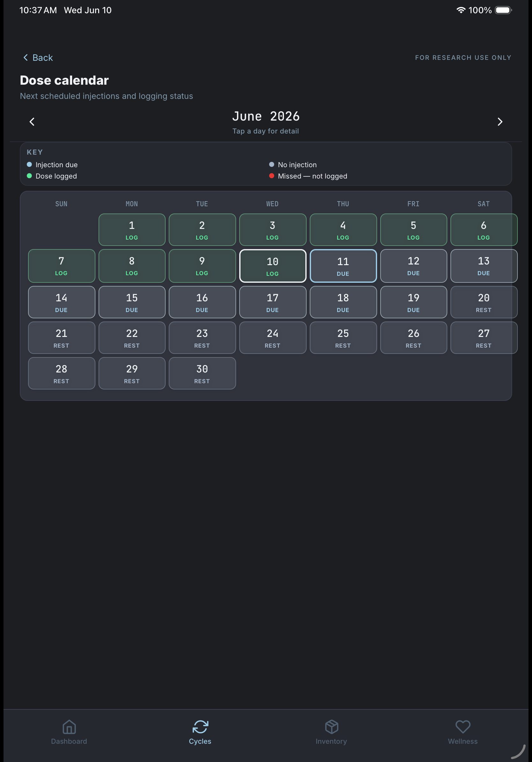This screenshot has height=762, width=532.
Task: Advance to next month with right arrow
Action: tap(500, 122)
